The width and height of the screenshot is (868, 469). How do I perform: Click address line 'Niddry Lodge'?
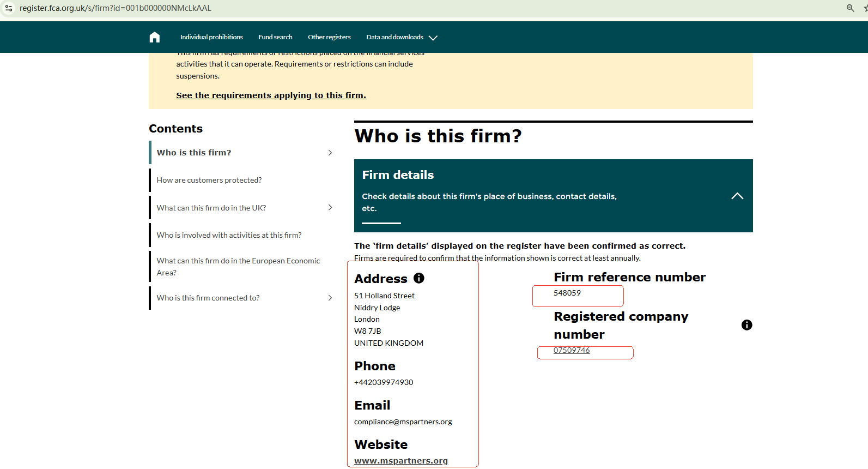click(x=377, y=308)
